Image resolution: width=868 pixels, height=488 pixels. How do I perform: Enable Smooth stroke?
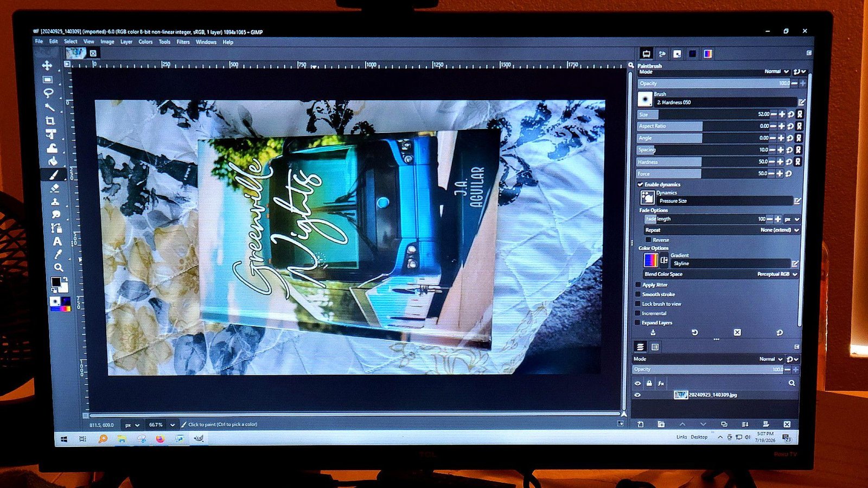639,294
